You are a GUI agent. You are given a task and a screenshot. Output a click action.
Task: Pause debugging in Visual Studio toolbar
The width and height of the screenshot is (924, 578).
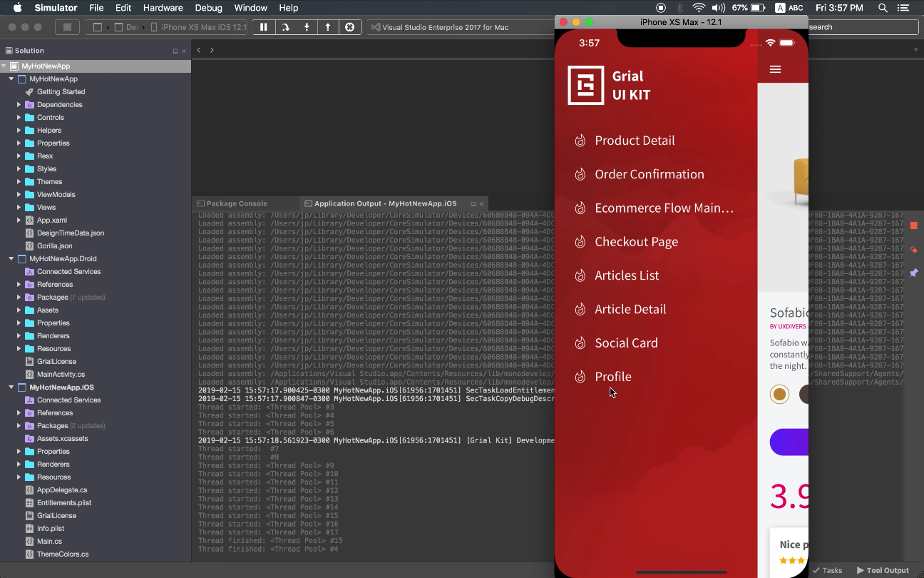click(263, 27)
